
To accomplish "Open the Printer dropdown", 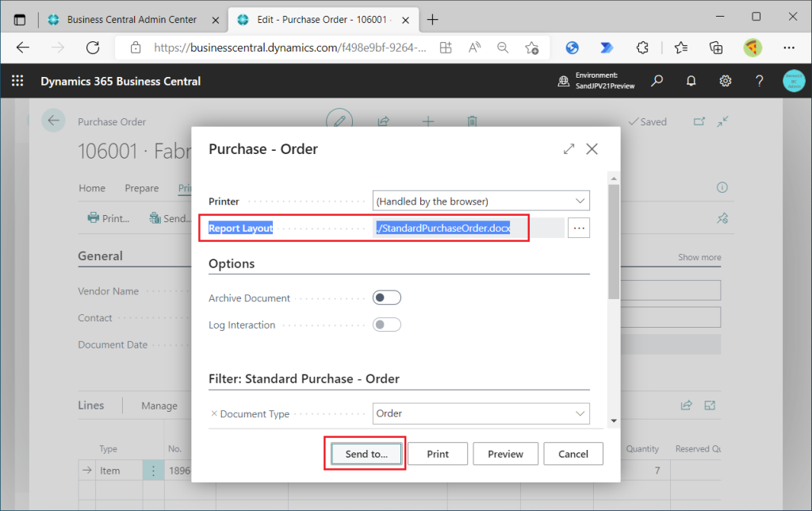I will coord(481,201).
